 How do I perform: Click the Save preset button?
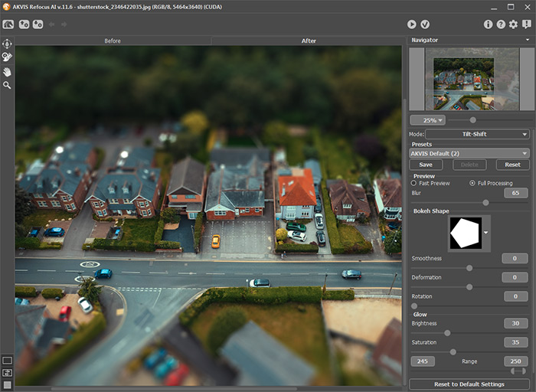[426, 165]
